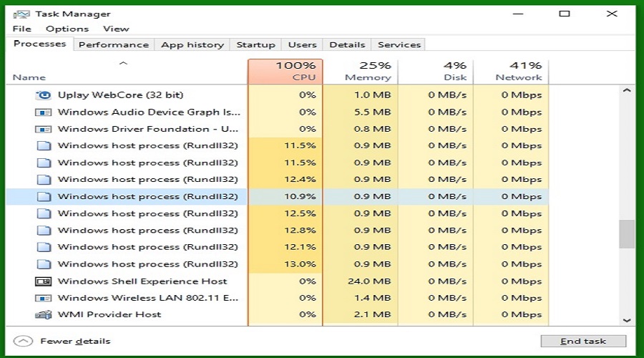Viewport: 644px width, 358px height.
Task: Open the Options menu
Action: click(x=67, y=29)
